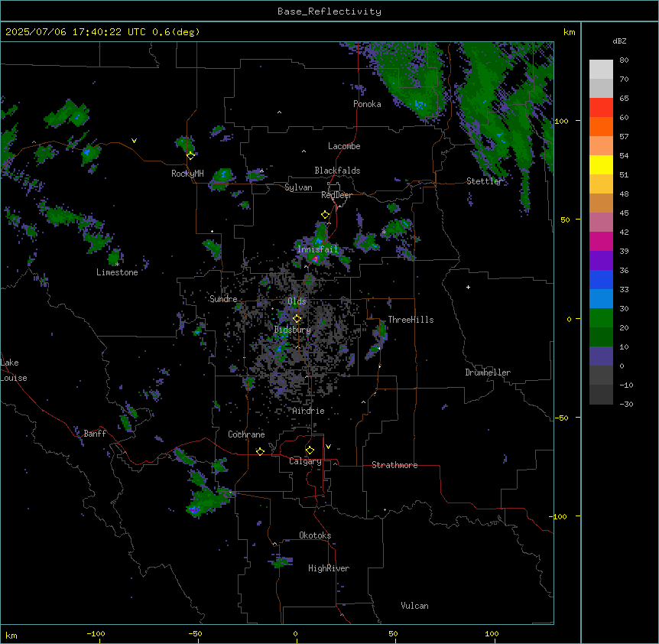The height and width of the screenshot is (644, 659).
Task: Select the red 60-65 dBZ legend swatch
Action: pos(601,108)
